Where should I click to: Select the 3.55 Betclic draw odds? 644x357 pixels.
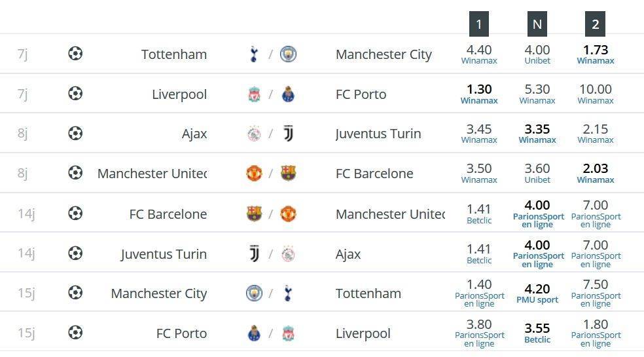coord(537,333)
